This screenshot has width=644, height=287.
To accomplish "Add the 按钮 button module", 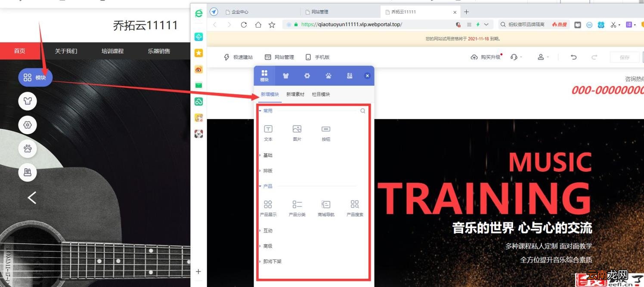I will [x=326, y=133].
